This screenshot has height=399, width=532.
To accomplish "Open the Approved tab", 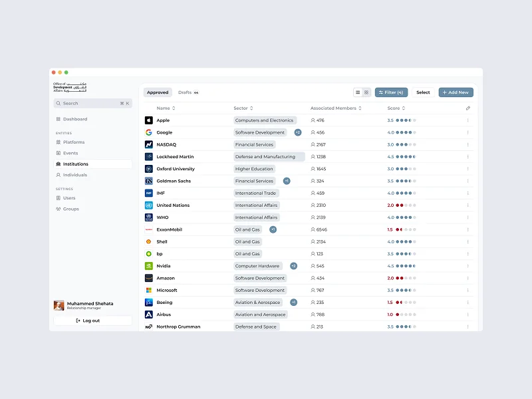I will tap(158, 92).
